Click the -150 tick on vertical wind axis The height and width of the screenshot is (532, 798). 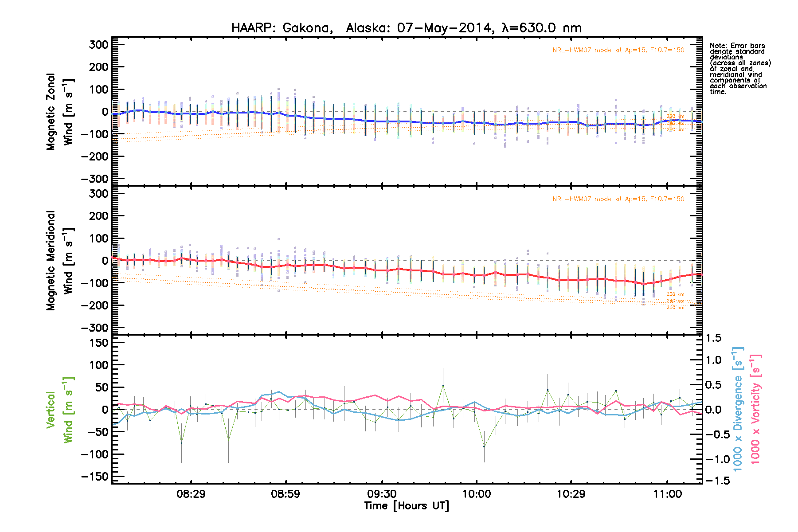click(x=95, y=477)
